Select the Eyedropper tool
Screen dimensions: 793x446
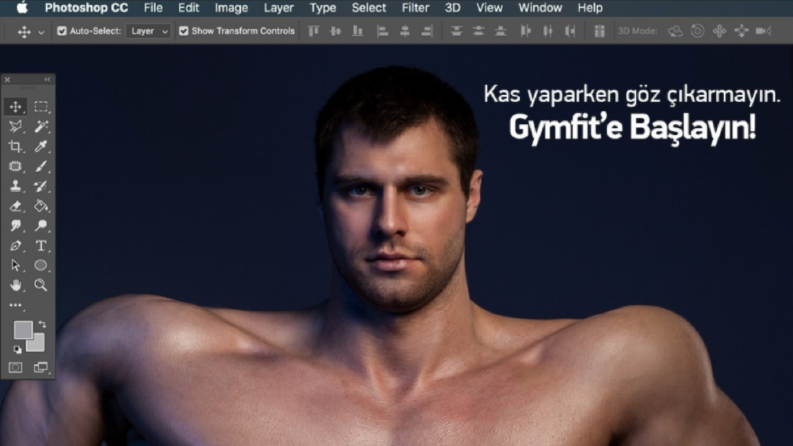coord(40,147)
